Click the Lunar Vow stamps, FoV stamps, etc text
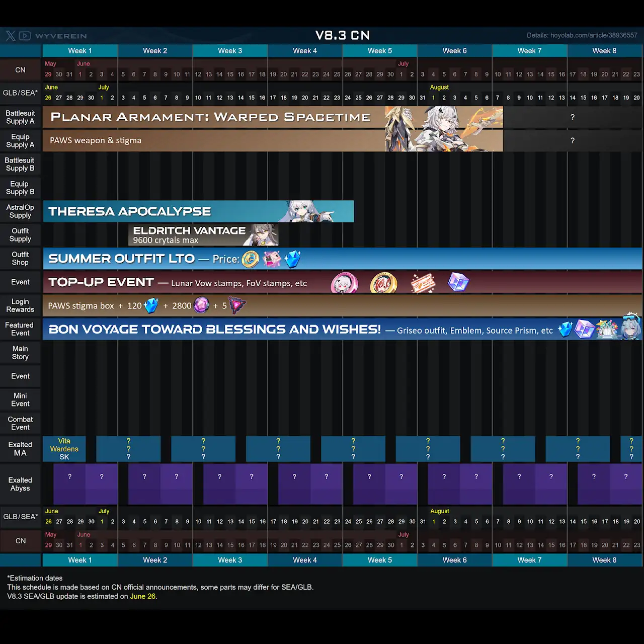The height and width of the screenshot is (644, 644). pyautogui.click(x=239, y=283)
